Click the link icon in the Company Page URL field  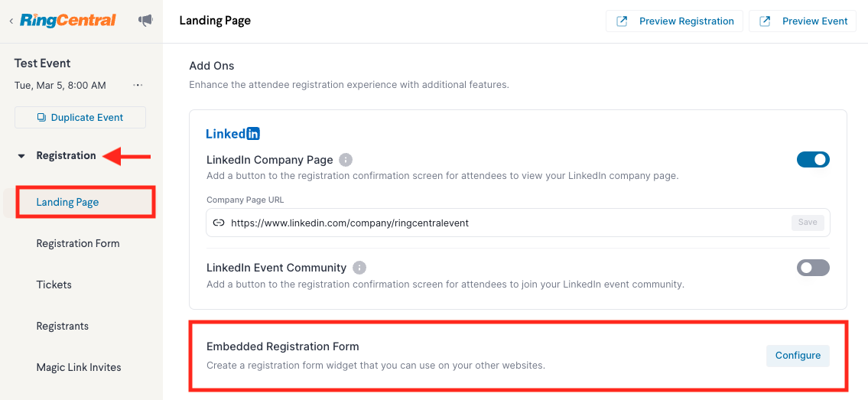point(219,223)
